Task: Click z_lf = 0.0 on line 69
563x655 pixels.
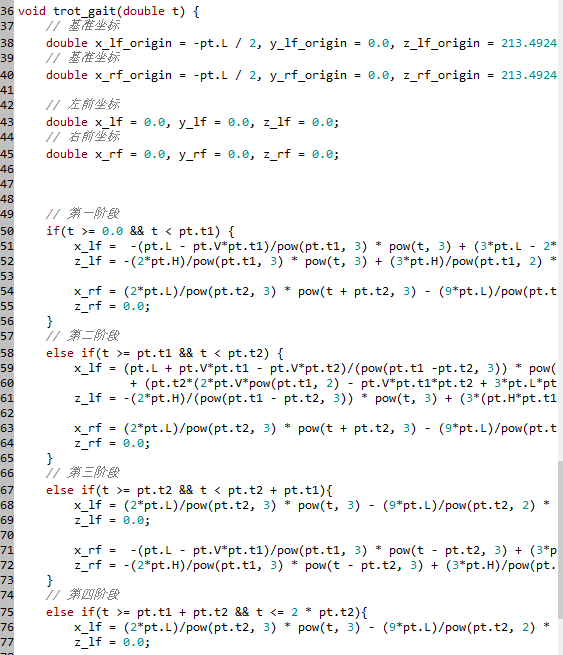Action: tap(112, 520)
